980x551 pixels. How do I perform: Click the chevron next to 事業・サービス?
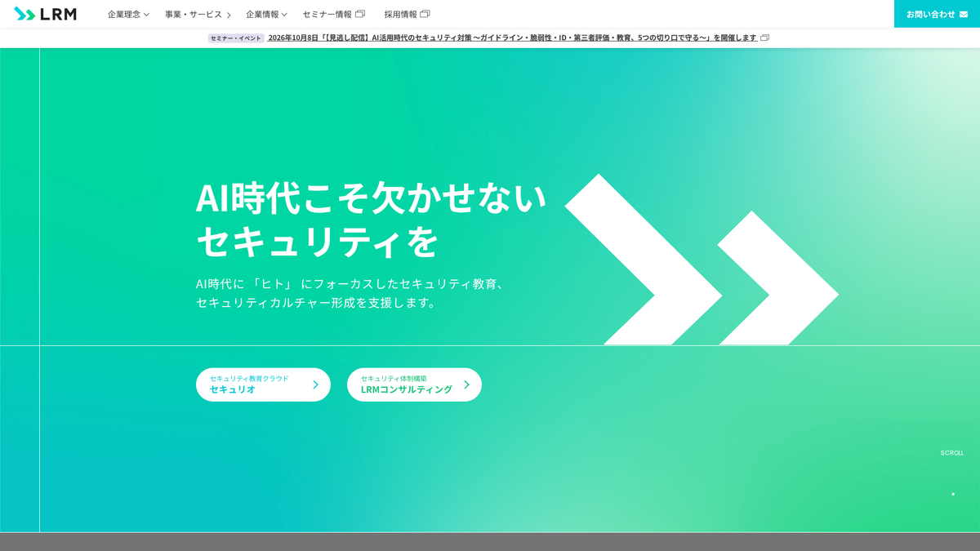tap(229, 15)
